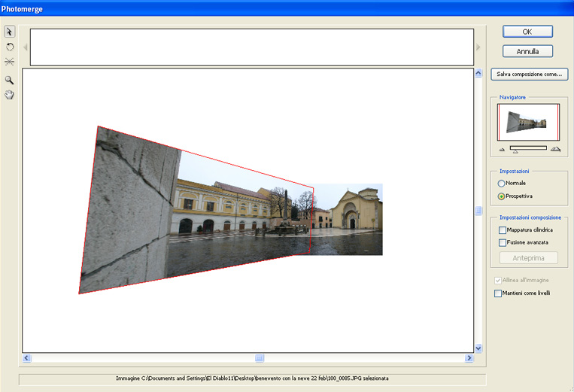The width and height of the screenshot is (574, 392).
Task: Select the Hand pan tool
Action: 10,95
